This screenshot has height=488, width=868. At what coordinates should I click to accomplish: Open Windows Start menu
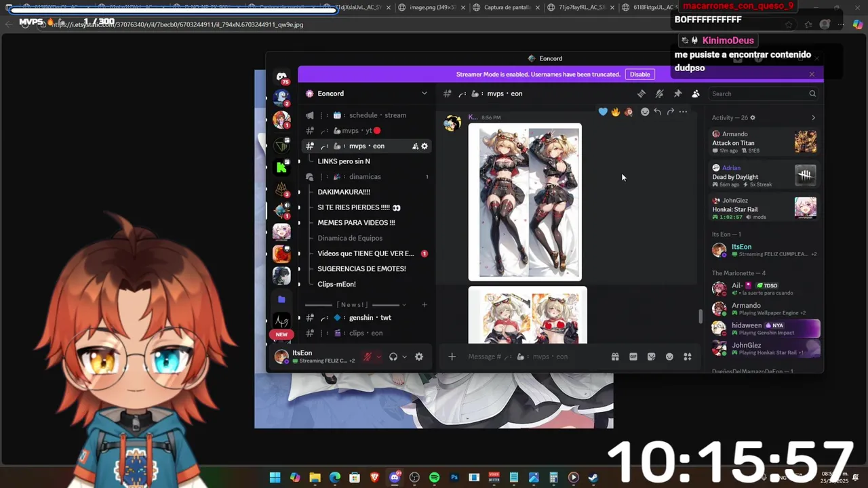[275, 477]
